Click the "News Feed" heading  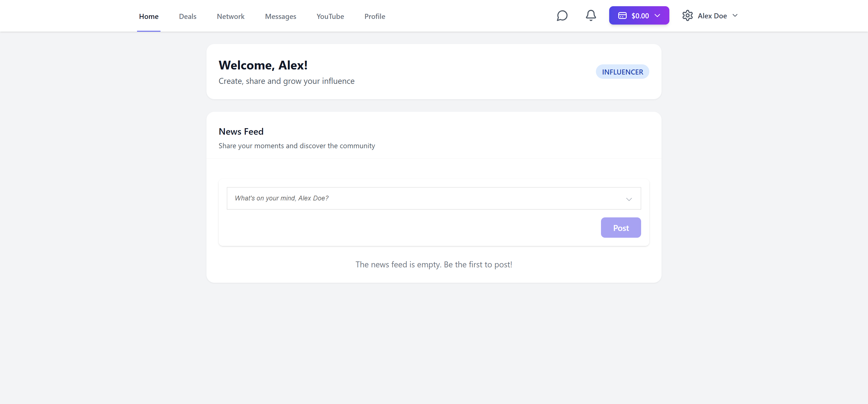point(241,132)
